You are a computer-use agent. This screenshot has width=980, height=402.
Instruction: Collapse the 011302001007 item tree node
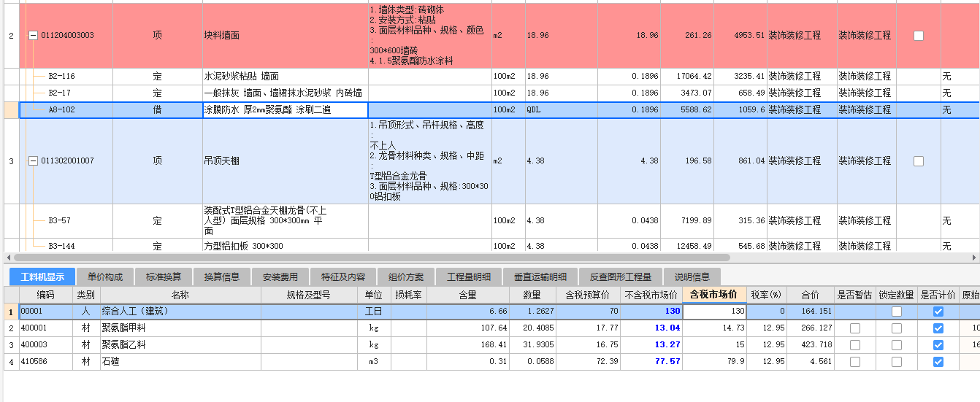pyautogui.click(x=33, y=161)
